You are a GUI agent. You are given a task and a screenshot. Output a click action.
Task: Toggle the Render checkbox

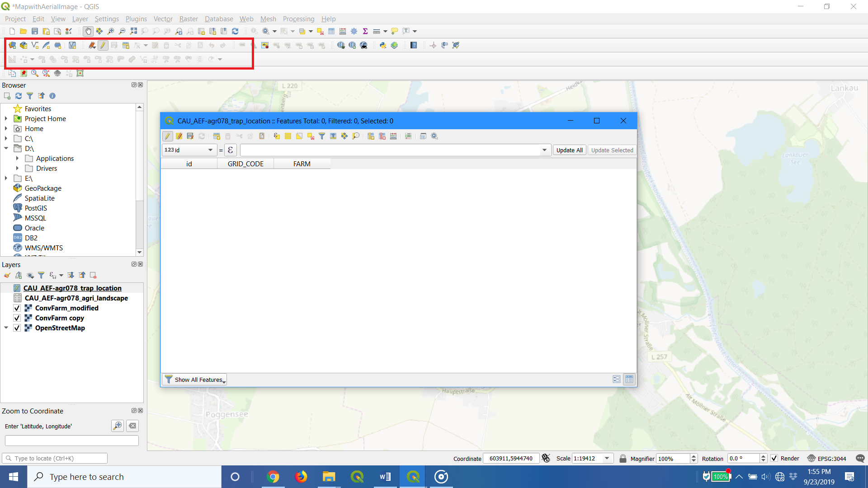coord(774,458)
